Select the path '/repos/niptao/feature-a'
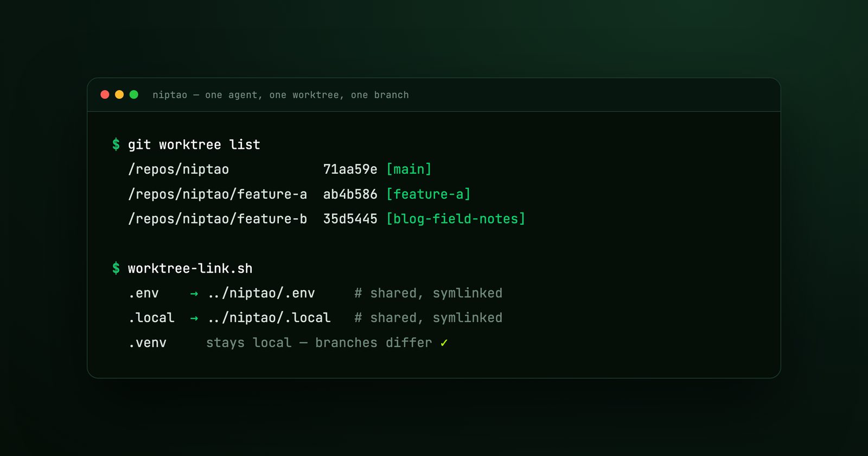The width and height of the screenshot is (868, 456). point(218,194)
